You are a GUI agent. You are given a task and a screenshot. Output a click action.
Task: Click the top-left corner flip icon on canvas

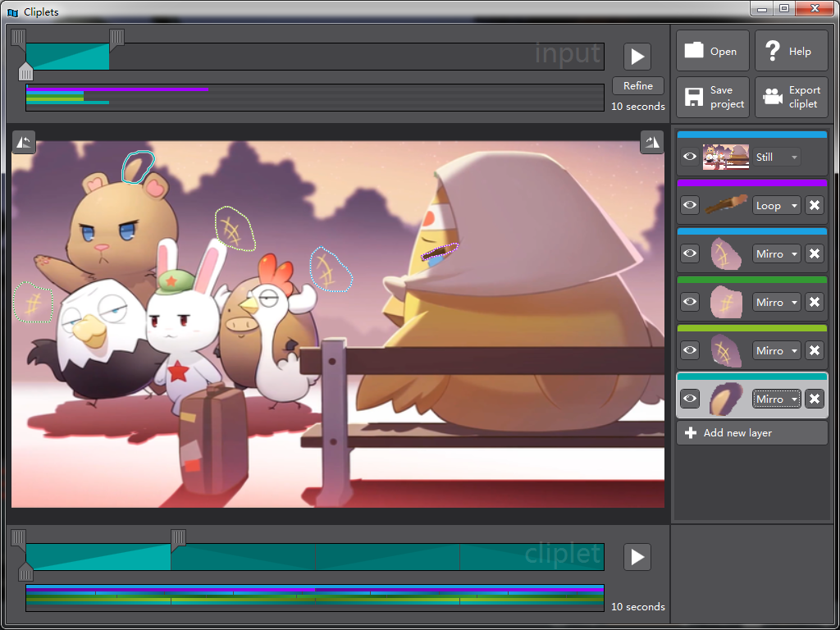pos(24,142)
